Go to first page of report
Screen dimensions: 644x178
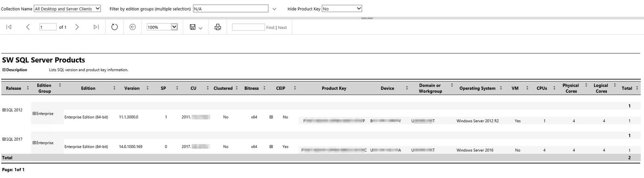(9, 27)
